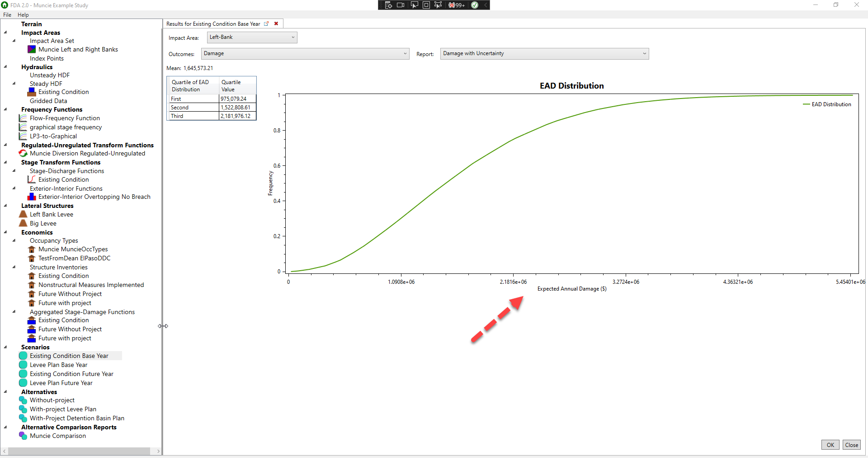Select the Nonstructural Measures Implemented inventory icon

32,285
